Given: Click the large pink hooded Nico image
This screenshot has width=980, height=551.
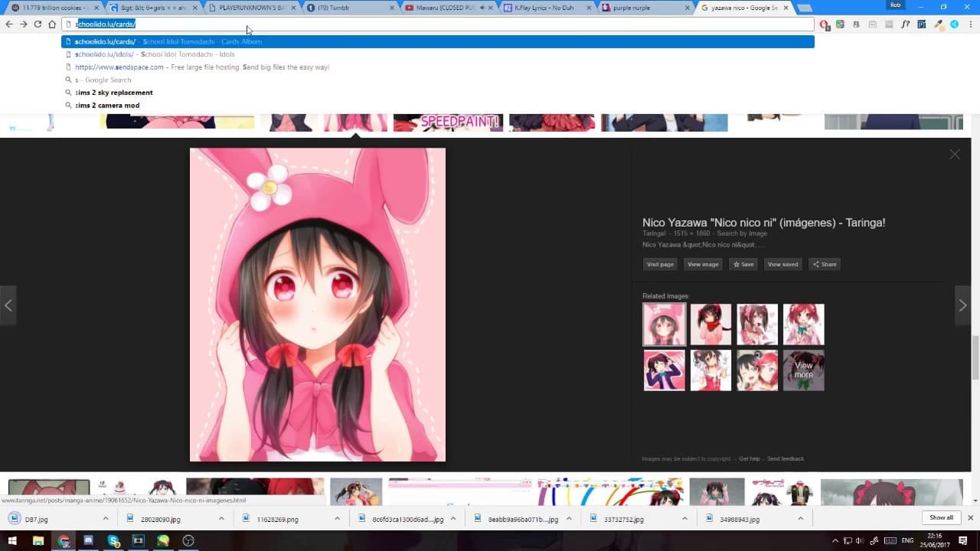Looking at the screenshot, I should click(x=318, y=305).
